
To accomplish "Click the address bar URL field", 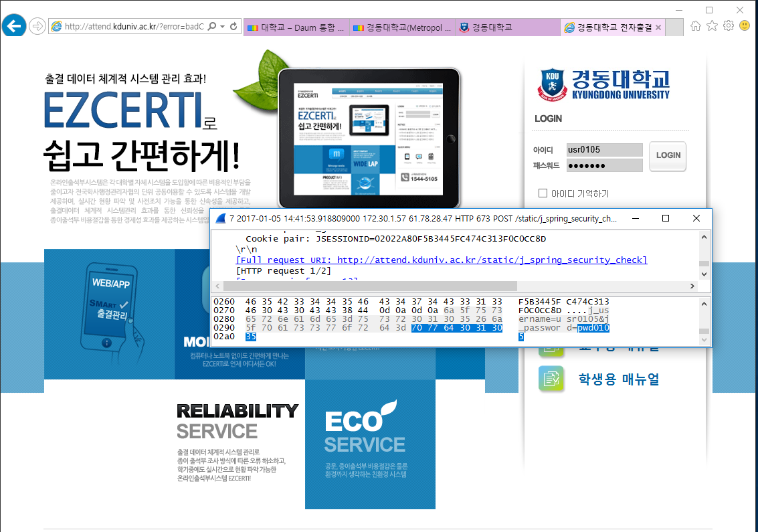I will 134,27.
